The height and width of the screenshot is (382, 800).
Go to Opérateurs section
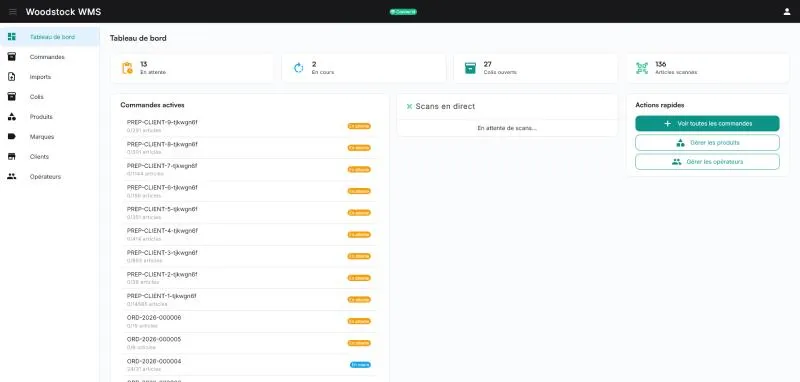pyautogui.click(x=49, y=176)
